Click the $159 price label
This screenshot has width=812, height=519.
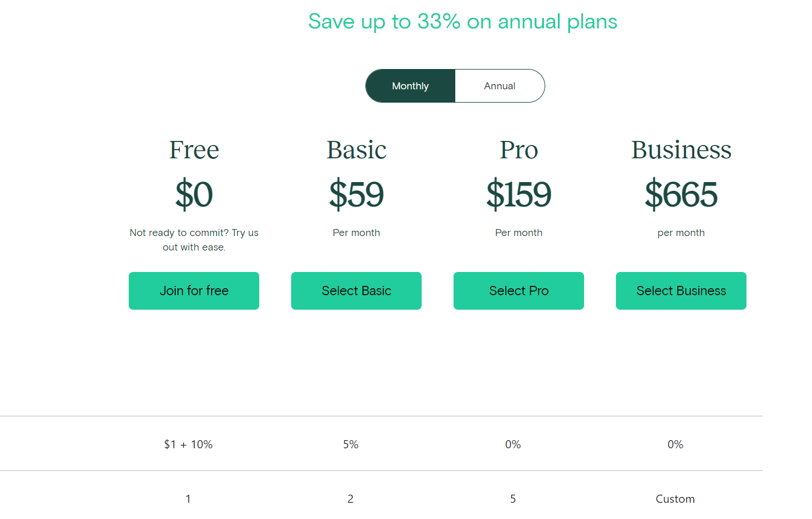click(x=519, y=195)
